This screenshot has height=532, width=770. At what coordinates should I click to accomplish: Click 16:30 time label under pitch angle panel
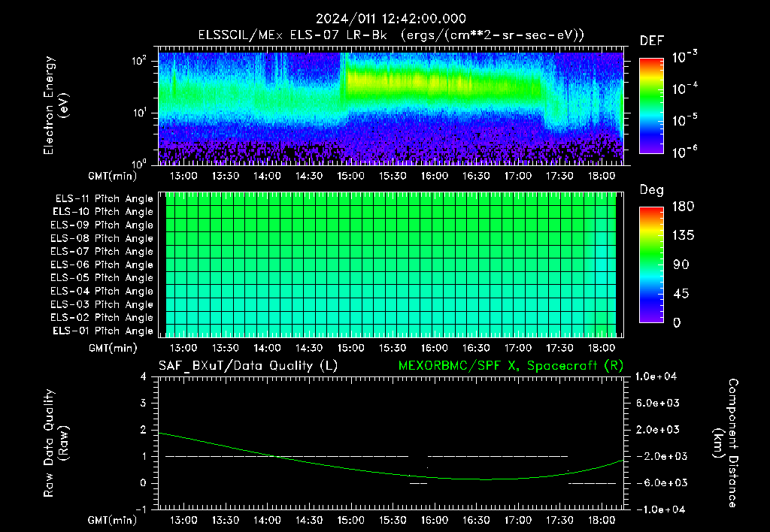pyautogui.click(x=476, y=348)
